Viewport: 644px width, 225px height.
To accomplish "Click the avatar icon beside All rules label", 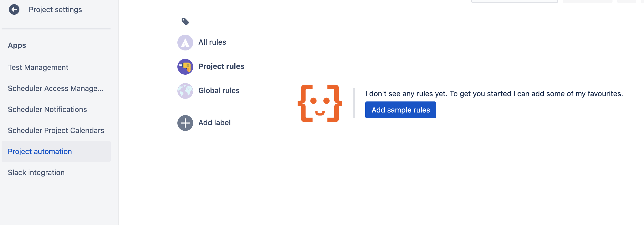I will click(x=185, y=42).
